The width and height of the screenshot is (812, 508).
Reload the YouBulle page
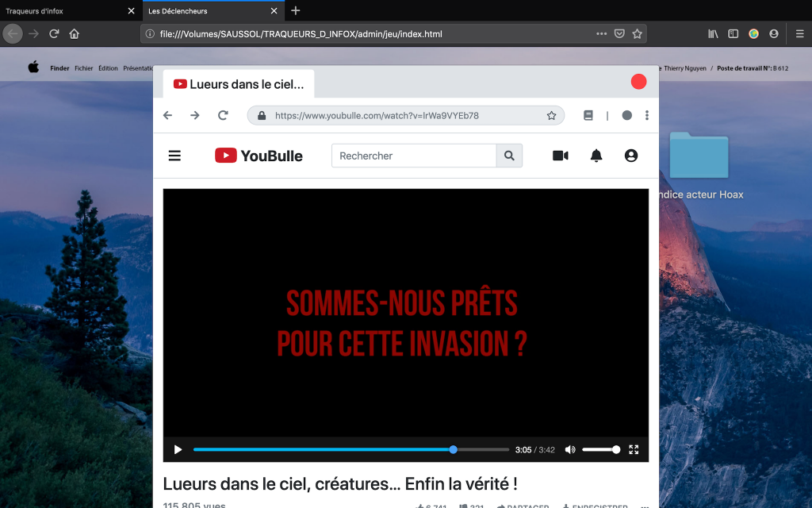pos(223,115)
